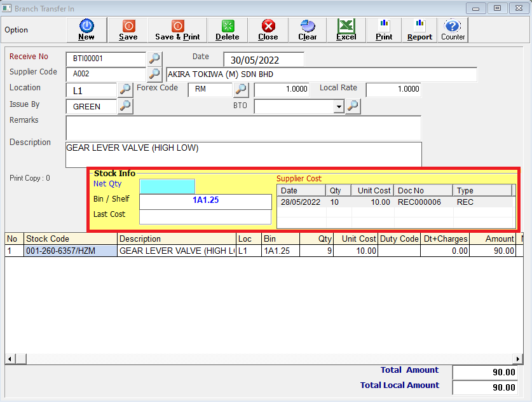Open Issue By lookup magnifier
The height and width of the screenshot is (402, 532).
125,106
